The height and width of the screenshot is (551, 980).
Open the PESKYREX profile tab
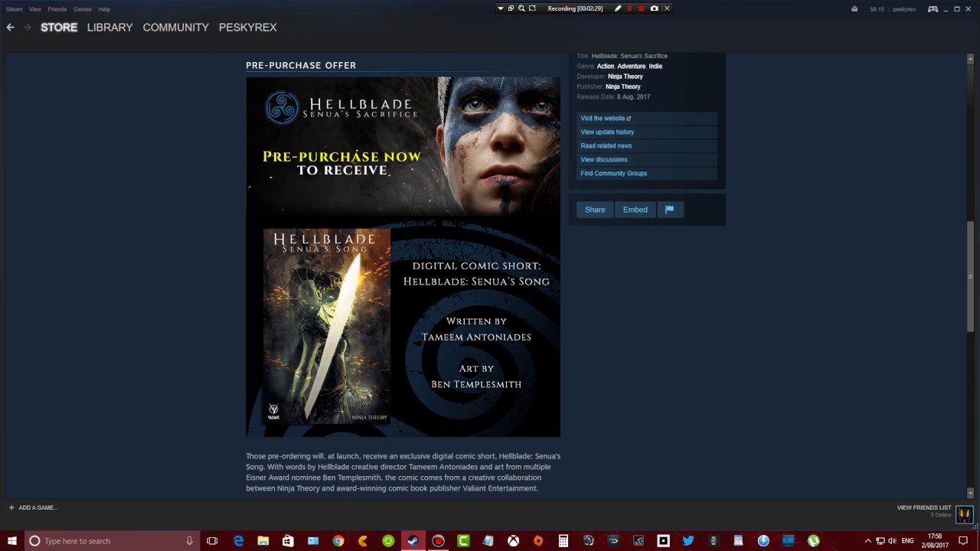point(248,27)
